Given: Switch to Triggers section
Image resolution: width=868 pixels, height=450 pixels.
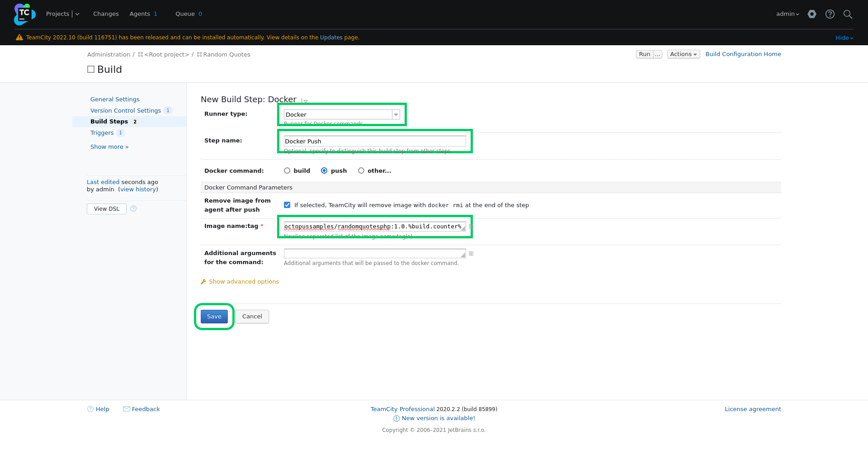Looking at the screenshot, I should tap(102, 133).
